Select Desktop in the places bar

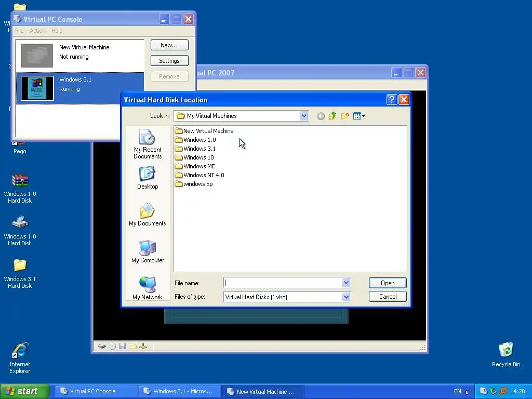pos(148,178)
